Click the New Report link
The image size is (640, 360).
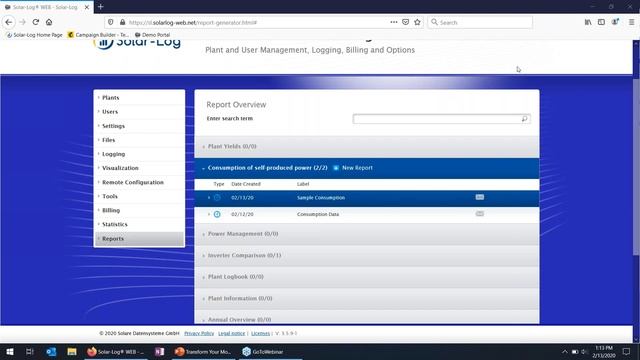[357, 168]
